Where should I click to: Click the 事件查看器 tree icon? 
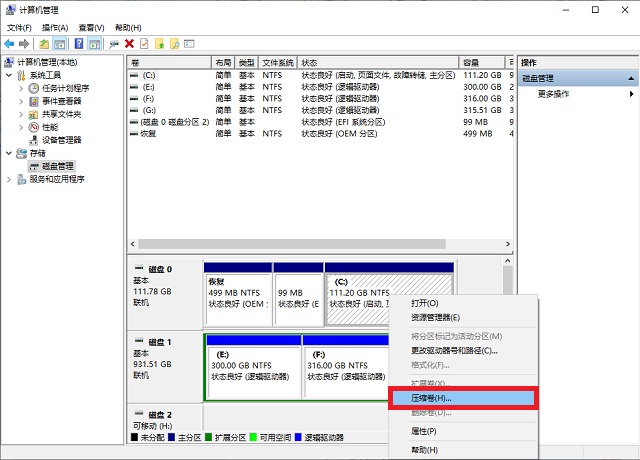(x=34, y=101)
